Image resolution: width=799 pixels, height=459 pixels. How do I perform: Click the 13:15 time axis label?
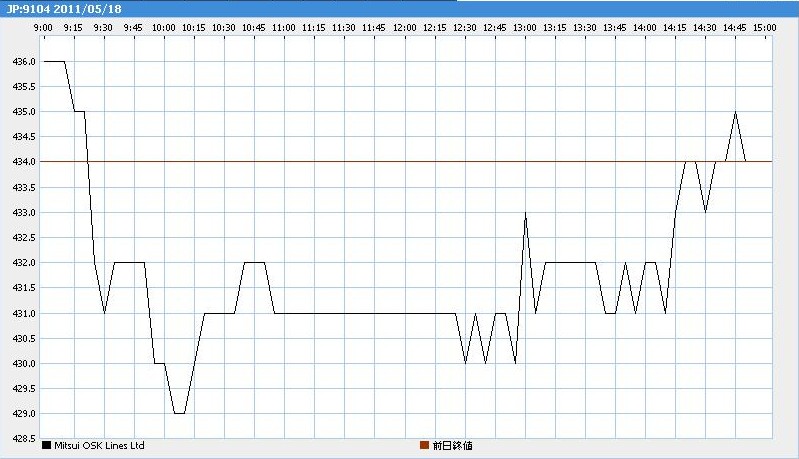(555, 28)
